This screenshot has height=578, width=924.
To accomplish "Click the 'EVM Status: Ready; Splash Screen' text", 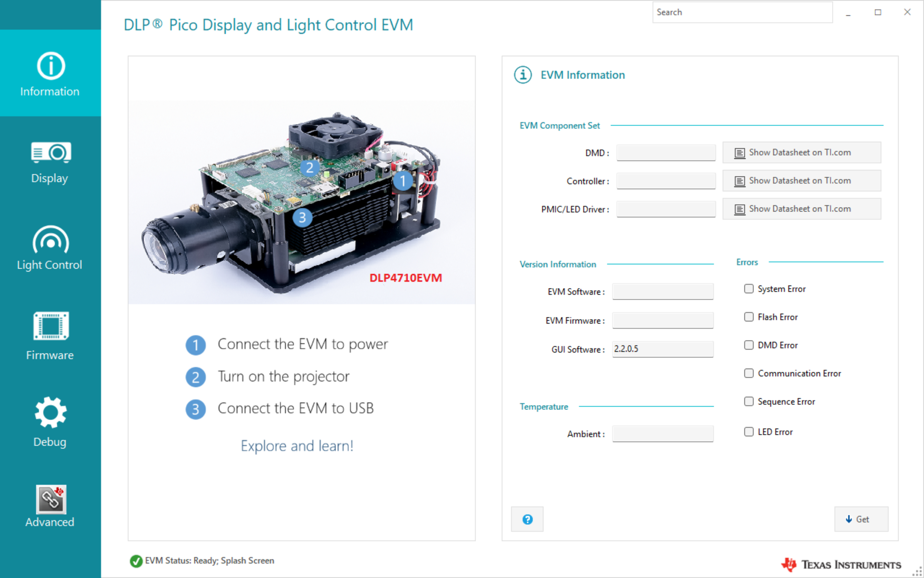I will [210, 561].
